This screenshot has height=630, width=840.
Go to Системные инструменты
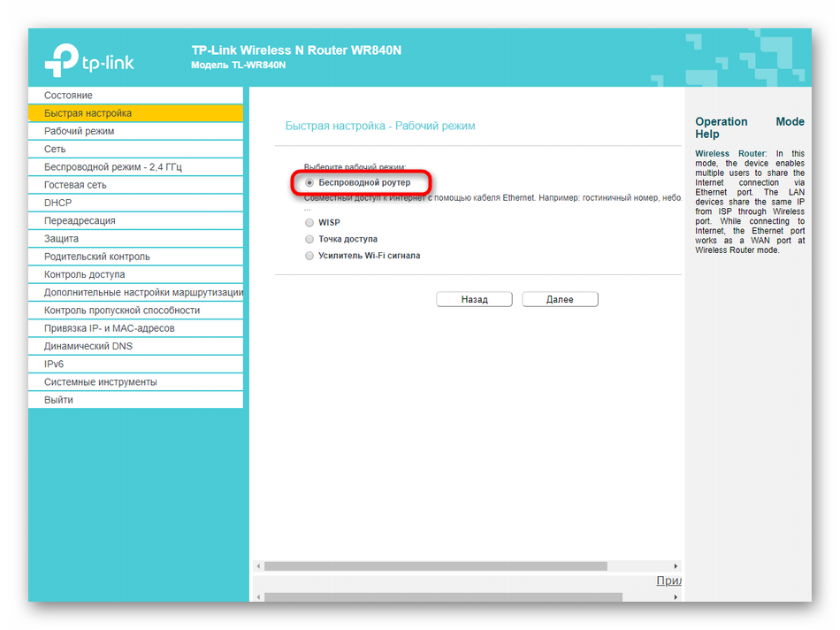click(100, 382)
